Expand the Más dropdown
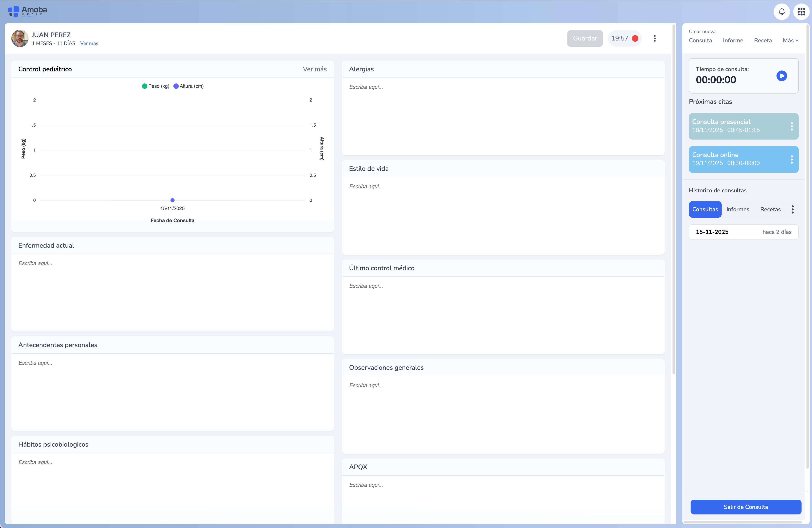The image size is (812, 528). click(790, 41)
